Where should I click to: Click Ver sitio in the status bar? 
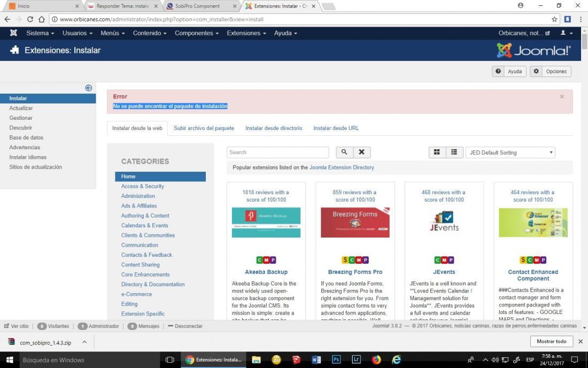17,326
